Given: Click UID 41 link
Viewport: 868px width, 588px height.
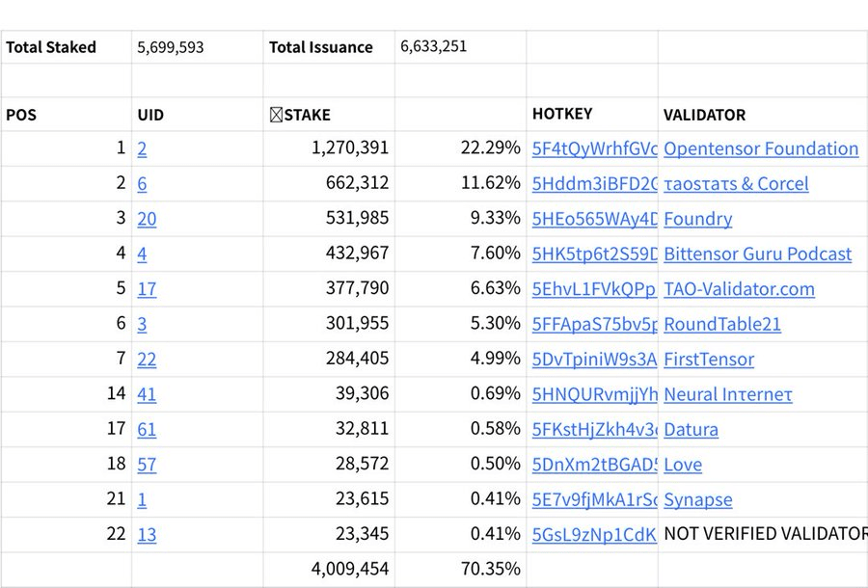Looking at the screenshot, I should click(x=147, y=394).
